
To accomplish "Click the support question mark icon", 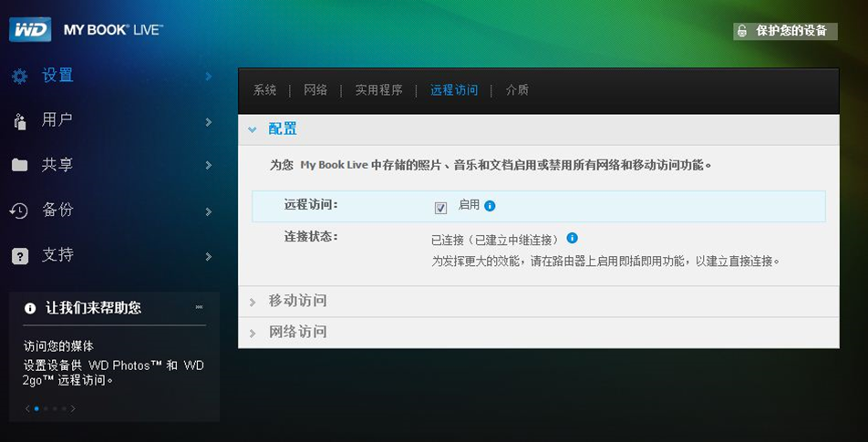I will point(19,256).
